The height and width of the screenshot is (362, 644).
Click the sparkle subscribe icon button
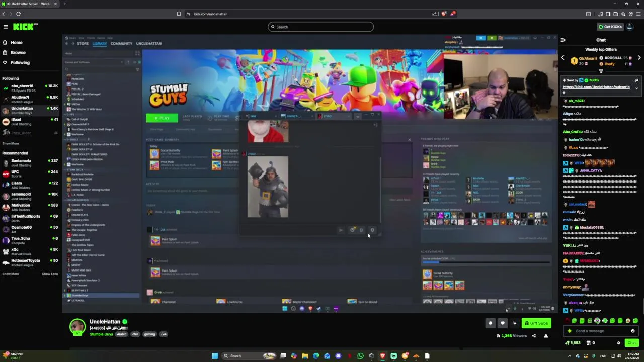click(x=514, y=323)
